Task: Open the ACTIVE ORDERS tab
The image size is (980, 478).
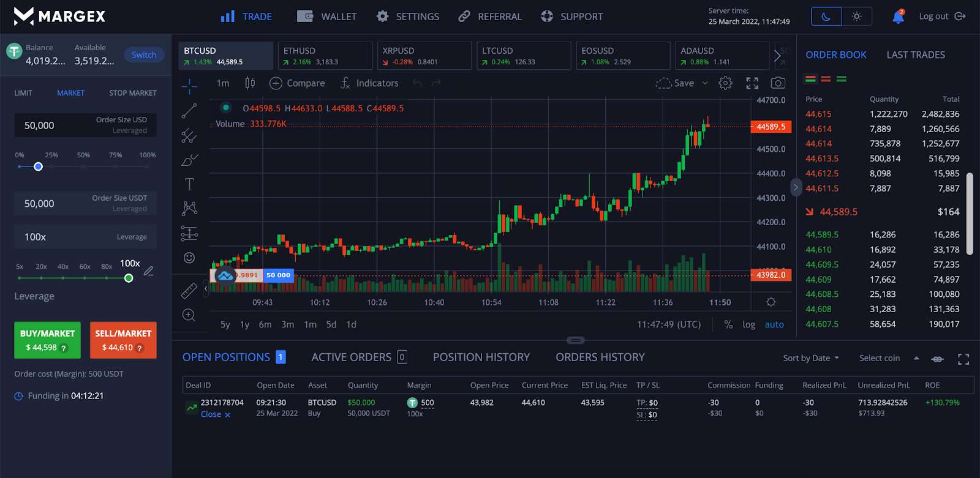Action: point(359,357)
